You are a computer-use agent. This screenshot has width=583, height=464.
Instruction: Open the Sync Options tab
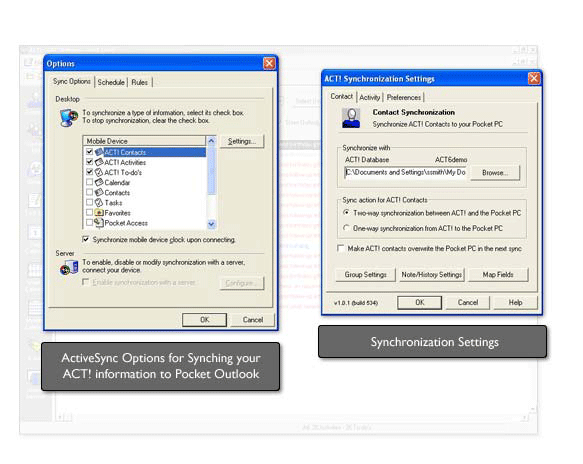point(72,81)
